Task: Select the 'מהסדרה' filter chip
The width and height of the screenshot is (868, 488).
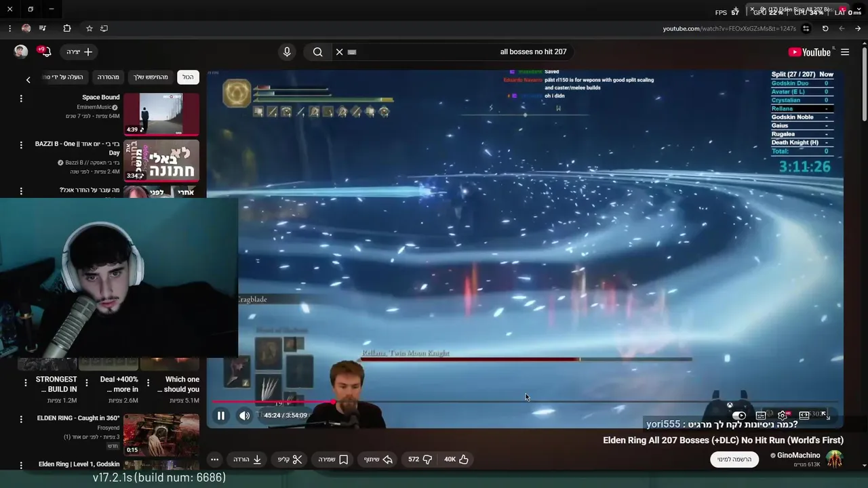Action: tap(108, 77)
